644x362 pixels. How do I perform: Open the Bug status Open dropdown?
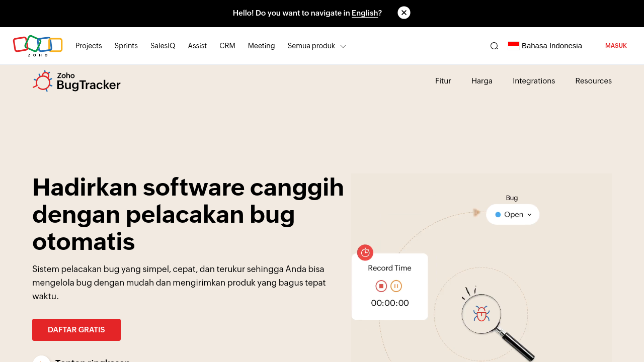click(x=513, y=215)
